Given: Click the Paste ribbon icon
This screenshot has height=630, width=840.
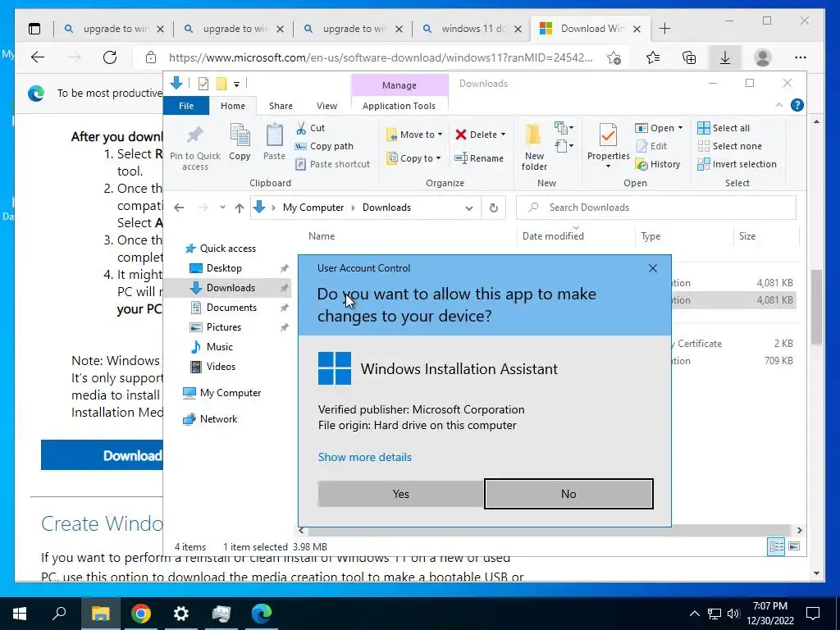Looking at the screenshot, I should 274,142.
